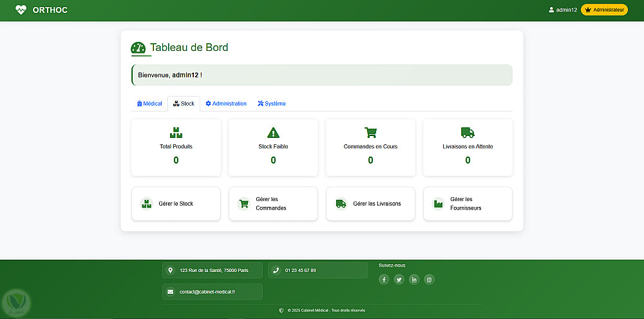Click the Total Produits count value

[176, 160]
